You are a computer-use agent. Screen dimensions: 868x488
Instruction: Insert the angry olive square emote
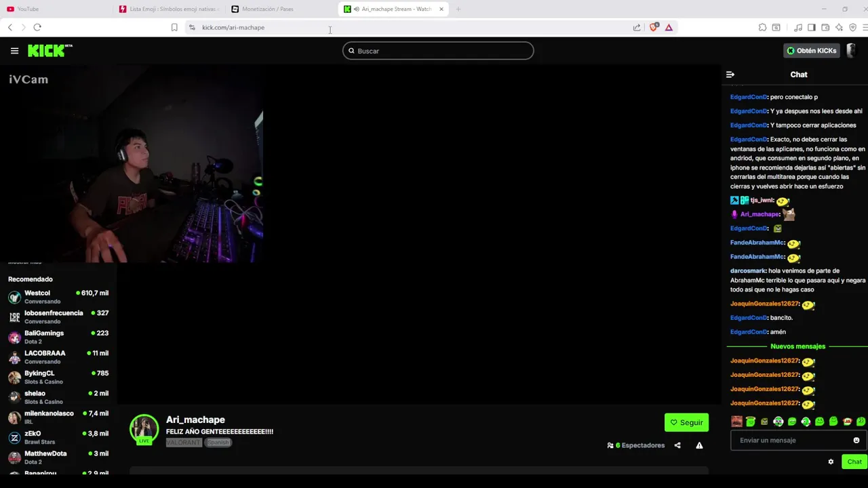(x=764, y=422)
